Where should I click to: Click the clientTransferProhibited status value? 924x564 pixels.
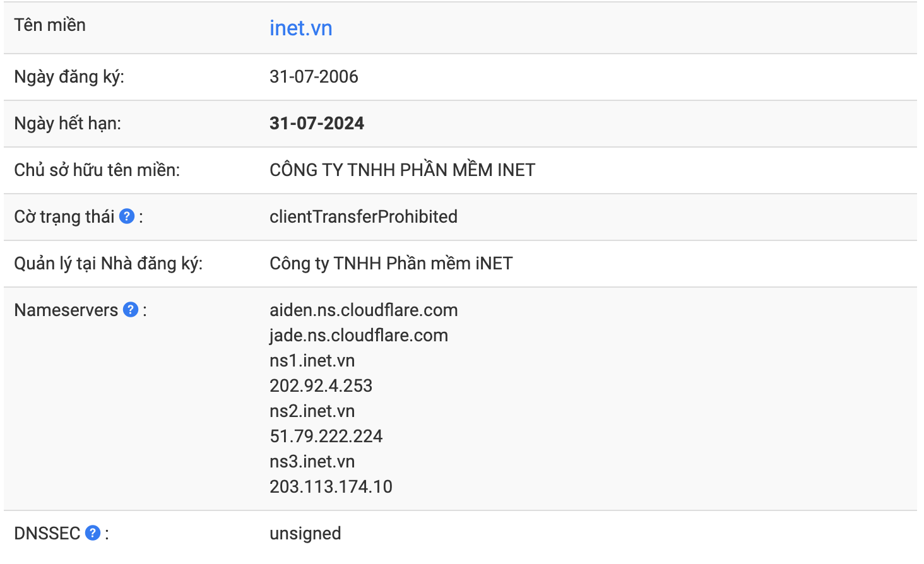(x=364, y=216)
